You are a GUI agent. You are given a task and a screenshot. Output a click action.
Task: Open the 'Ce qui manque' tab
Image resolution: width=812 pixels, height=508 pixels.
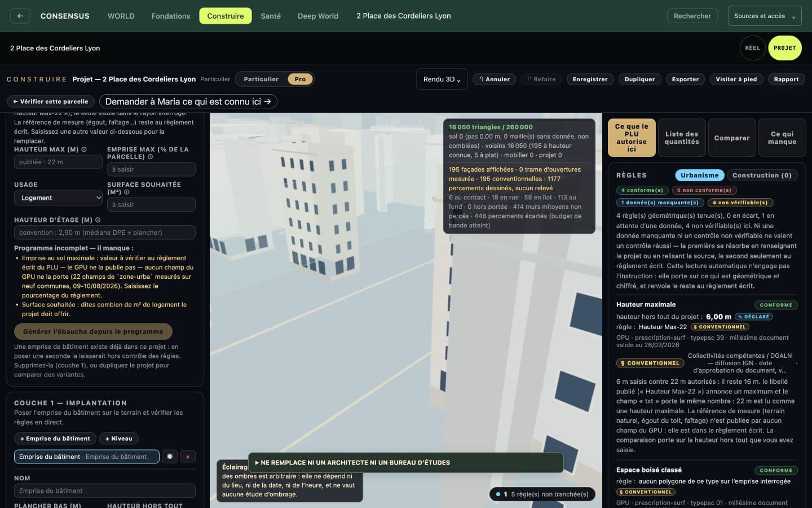[x=782, y=138]
